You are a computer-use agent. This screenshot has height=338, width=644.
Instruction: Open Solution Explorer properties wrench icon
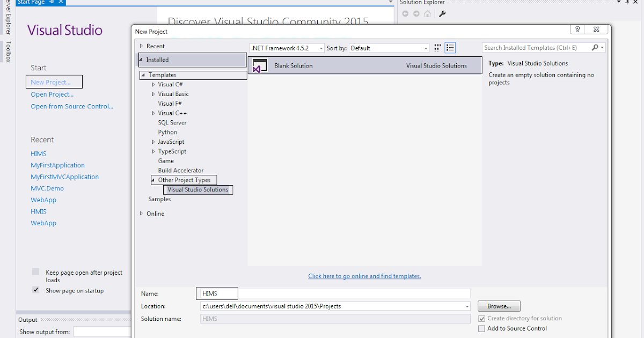coord(442,14)
